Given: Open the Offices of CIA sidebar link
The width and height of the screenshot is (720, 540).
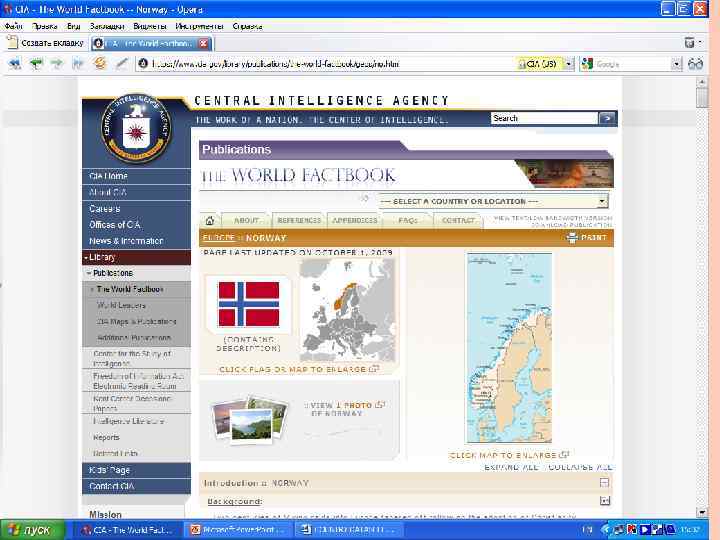Looking at the screenshot, I should click(115, 225).
